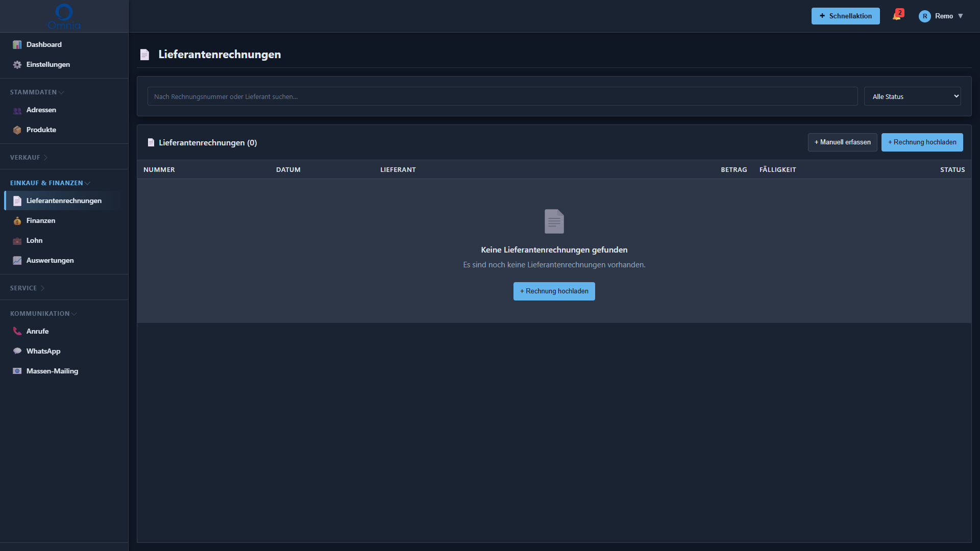The height and width of the screenshot is (551, 980).
Task: Open WhatsApp chat bubble icon
Action: coord(17,352)
